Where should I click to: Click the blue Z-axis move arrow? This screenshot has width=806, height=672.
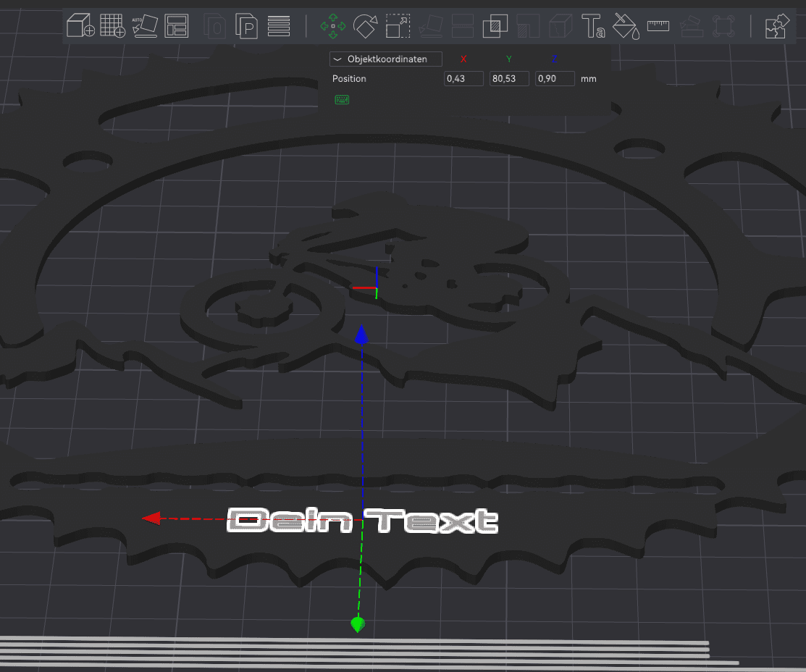(362, 335)
